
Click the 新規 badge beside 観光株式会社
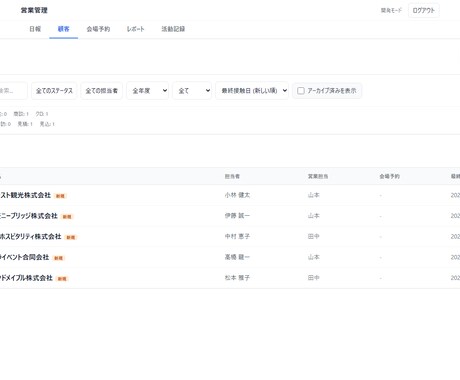click(60, 196)
